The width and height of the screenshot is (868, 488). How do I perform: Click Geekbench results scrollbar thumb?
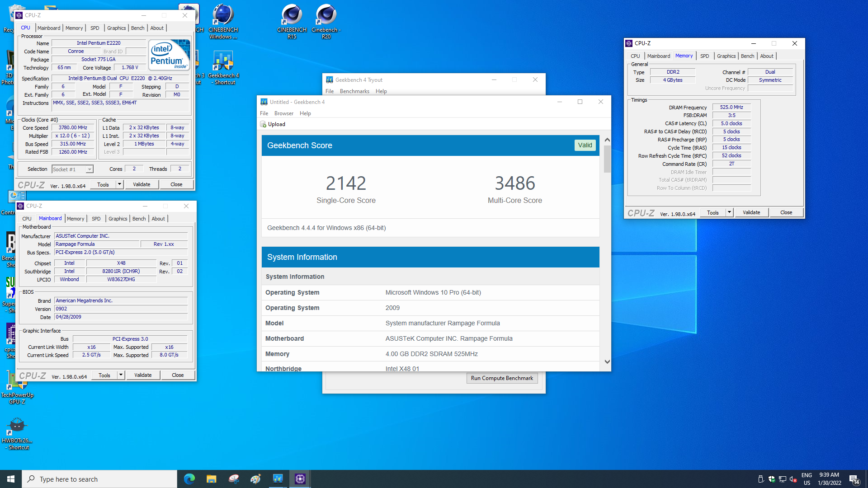point(607,159)
